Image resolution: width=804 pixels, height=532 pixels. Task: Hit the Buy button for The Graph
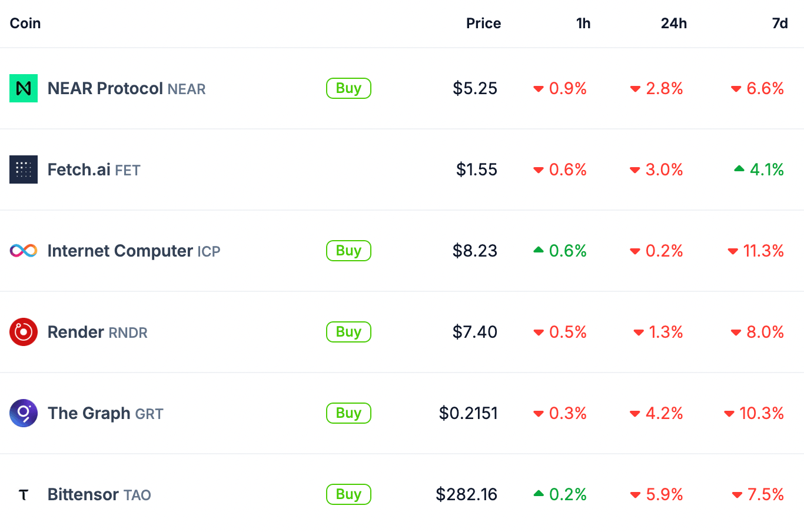coord(348,413)
